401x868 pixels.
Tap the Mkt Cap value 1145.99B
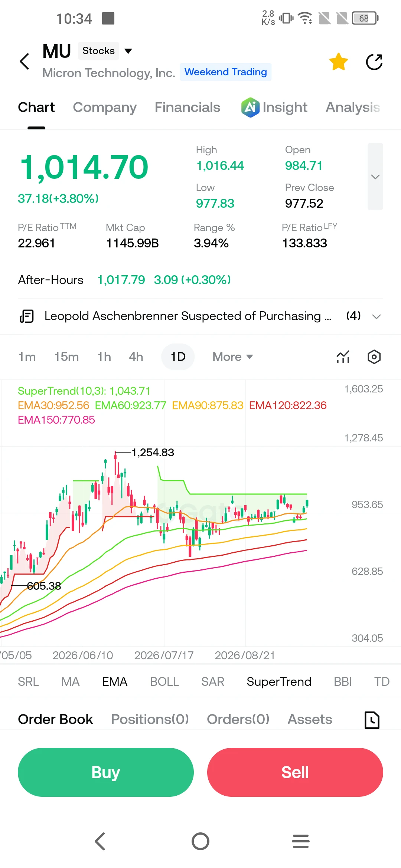point(133,243)
